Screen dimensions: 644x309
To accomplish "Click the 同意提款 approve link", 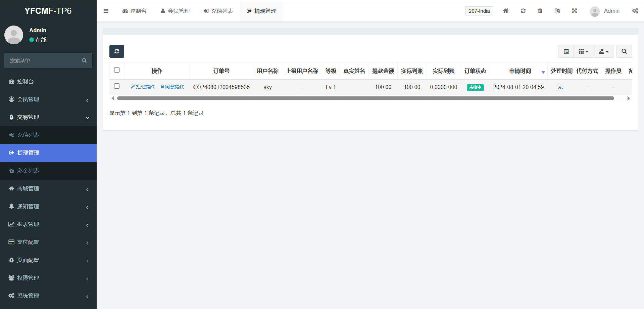I will click(x=172, y=87).
